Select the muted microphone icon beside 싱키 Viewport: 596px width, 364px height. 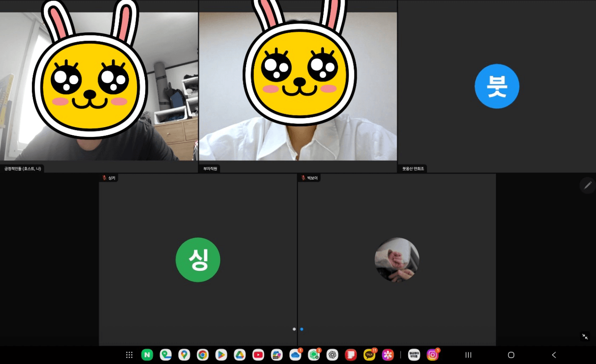coord(104,178)
